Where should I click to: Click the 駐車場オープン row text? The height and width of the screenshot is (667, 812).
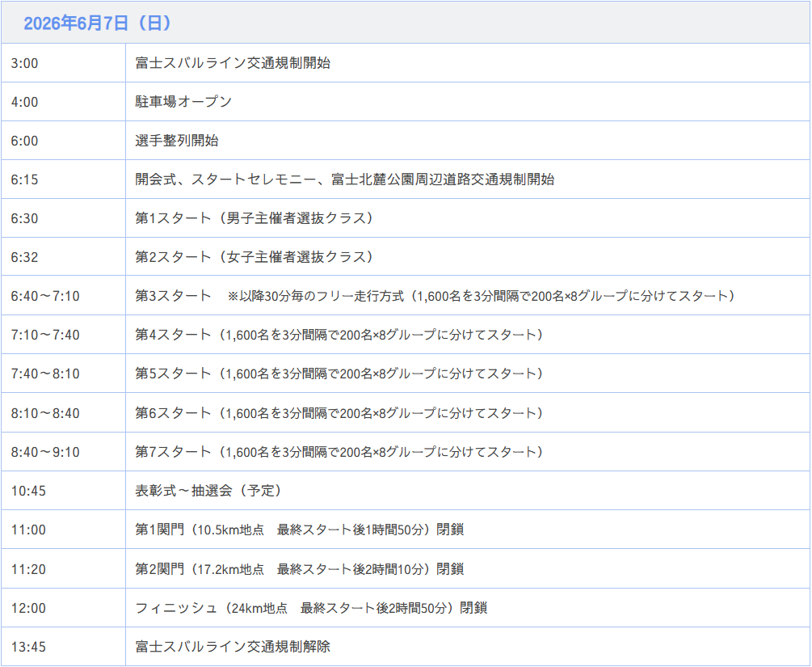[x=183, y=102]
